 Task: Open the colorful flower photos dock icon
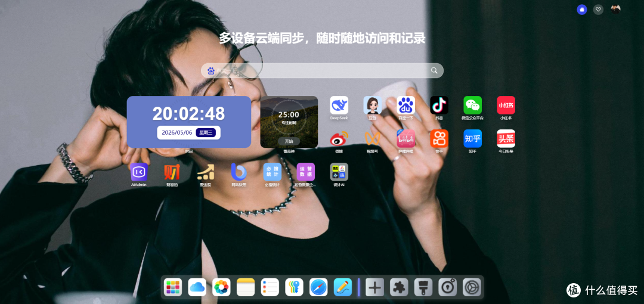click(x=221, y=287)
